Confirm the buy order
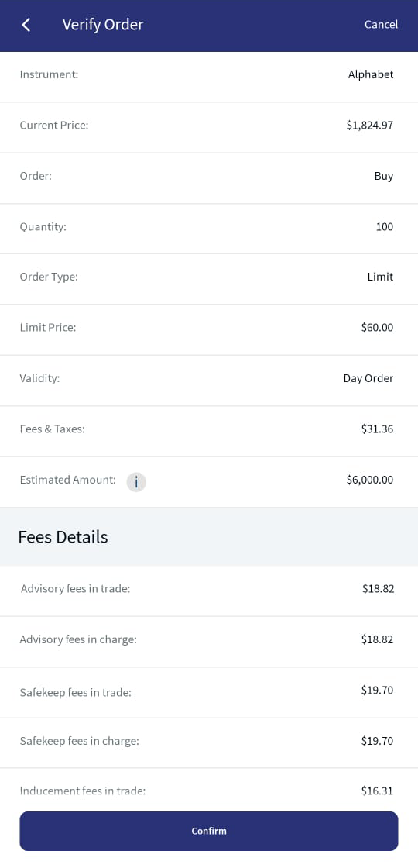Viewport: 418px width, 868px height. [x=209, y=831]
